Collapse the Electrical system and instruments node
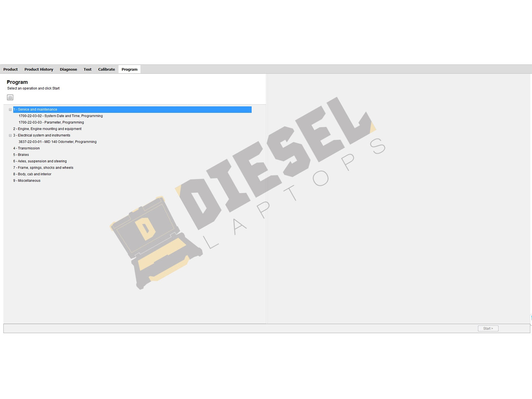The height and width of the screenshot is (399, 532). [10, 135]
